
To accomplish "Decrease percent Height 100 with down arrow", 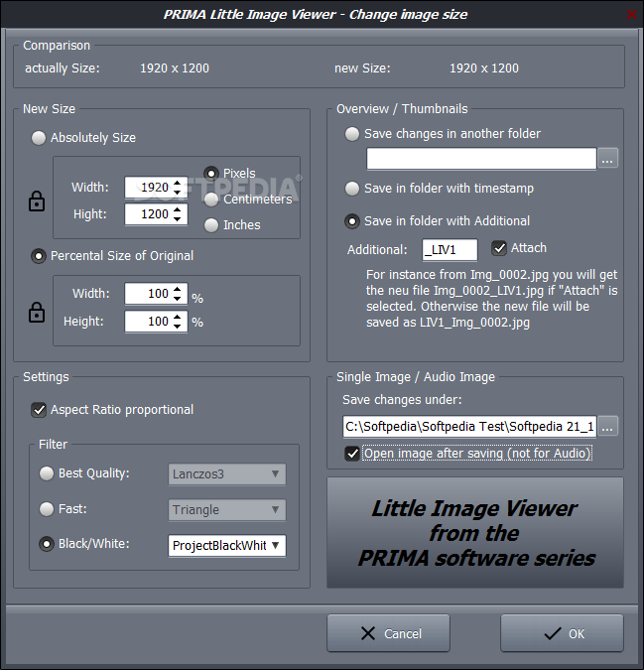I will (178, 327).
